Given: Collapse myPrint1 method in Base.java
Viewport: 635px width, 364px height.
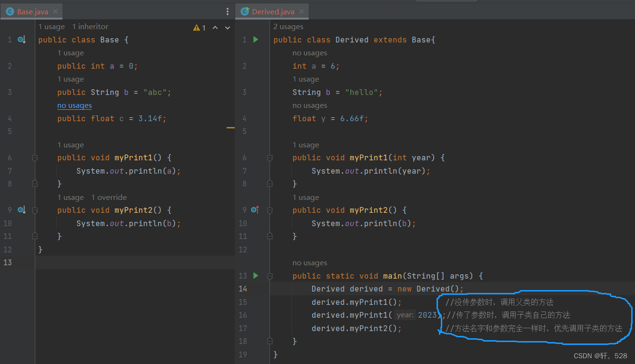Looking at the screenshot, I should (35, 158).
